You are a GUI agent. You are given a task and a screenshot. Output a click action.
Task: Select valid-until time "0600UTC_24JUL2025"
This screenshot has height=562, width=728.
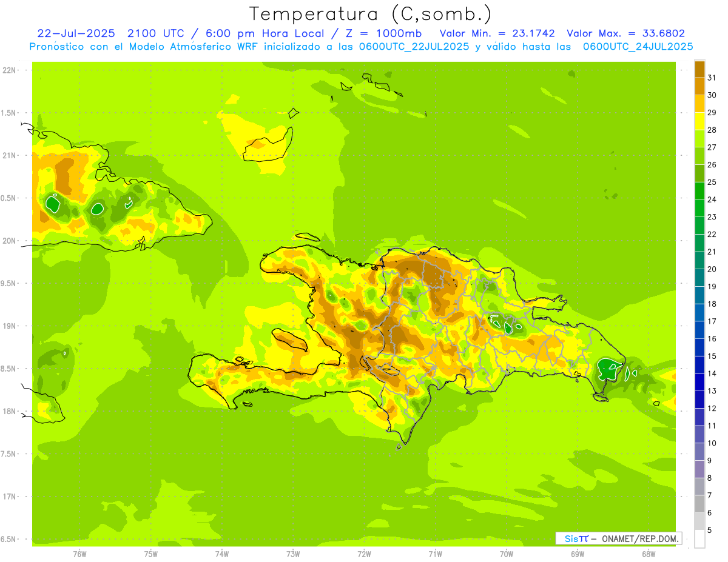coord(638,47)
